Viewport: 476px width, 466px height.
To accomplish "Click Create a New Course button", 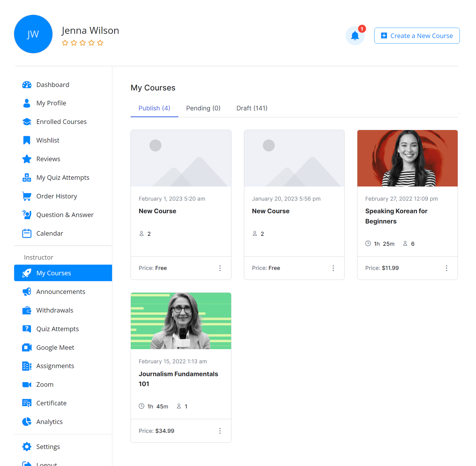I will 417,36.
